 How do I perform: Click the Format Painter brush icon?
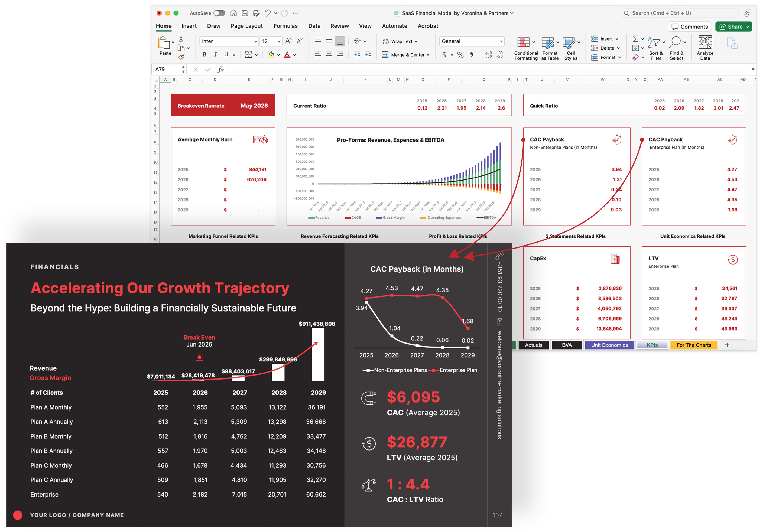tap(181, 57)
